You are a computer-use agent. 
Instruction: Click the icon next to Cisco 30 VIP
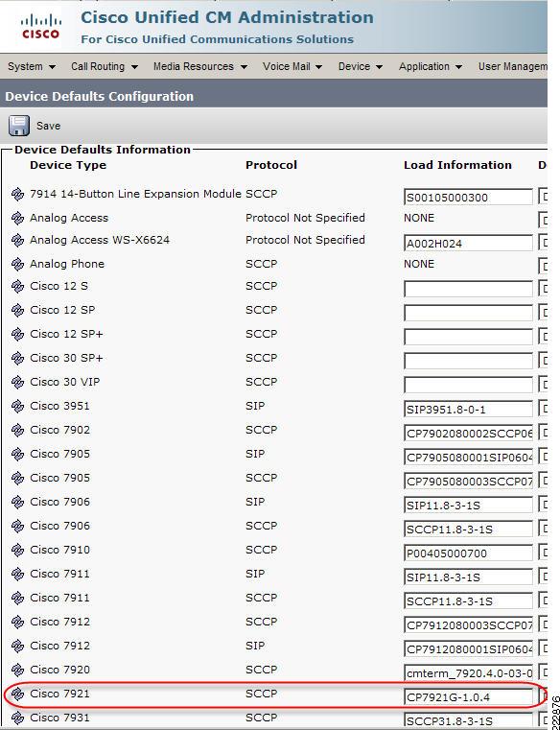[x=17, y=382]
